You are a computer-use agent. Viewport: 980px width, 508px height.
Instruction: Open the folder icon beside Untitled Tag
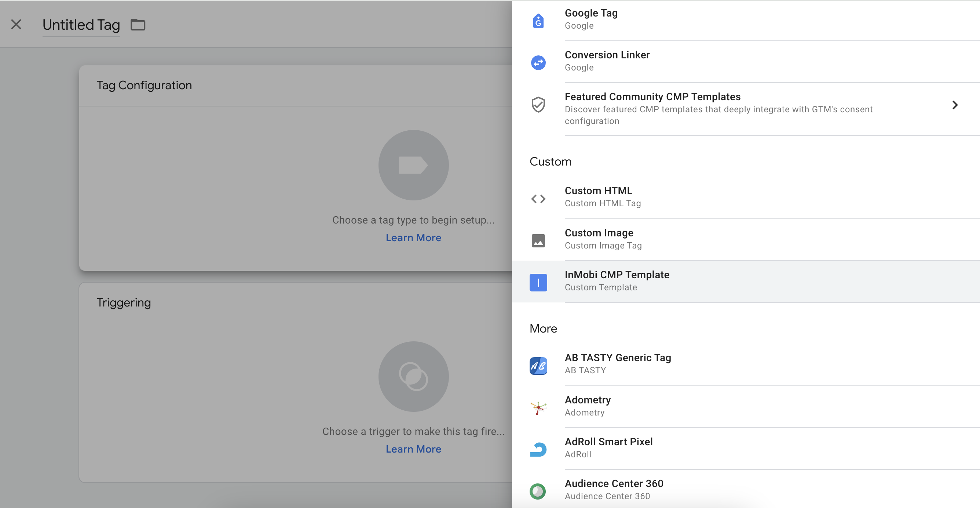138,25
